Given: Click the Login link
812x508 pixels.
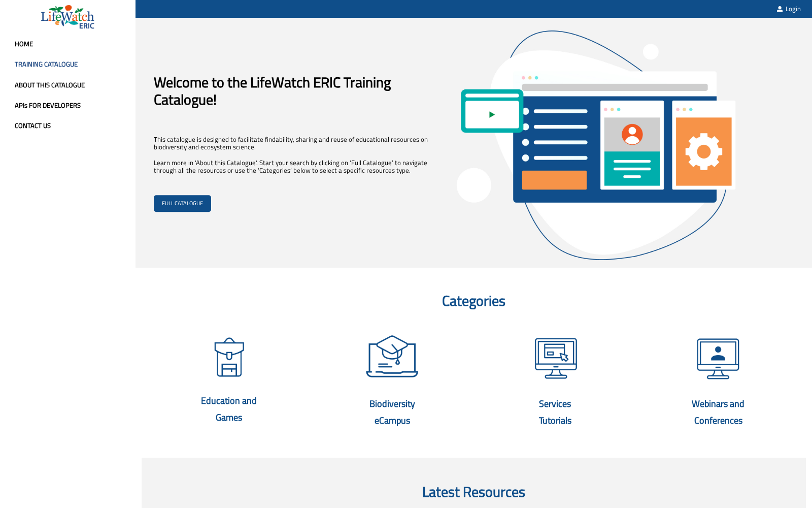Looking at the screenshot, I should point(793,9).
